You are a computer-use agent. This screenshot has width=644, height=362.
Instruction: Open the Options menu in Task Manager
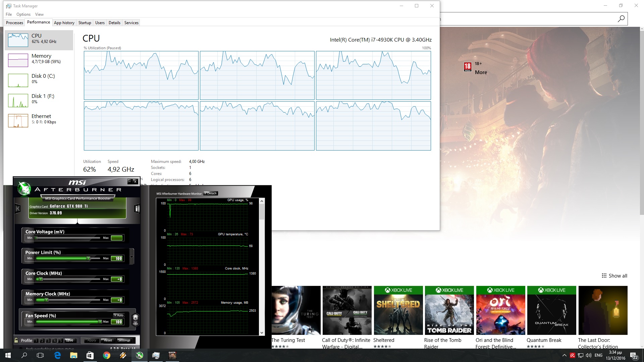tap(23, 14)
